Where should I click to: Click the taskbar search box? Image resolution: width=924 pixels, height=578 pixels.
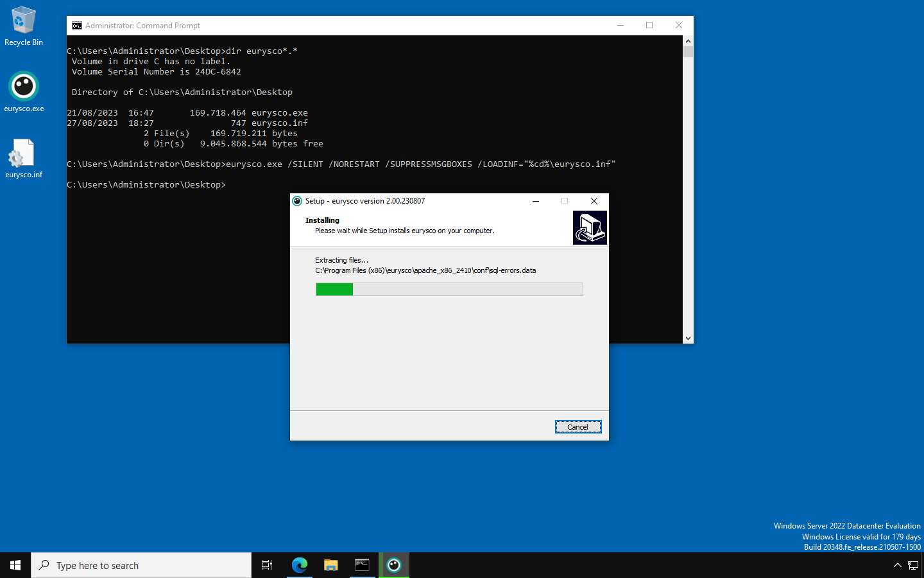[x=141, y=565]
